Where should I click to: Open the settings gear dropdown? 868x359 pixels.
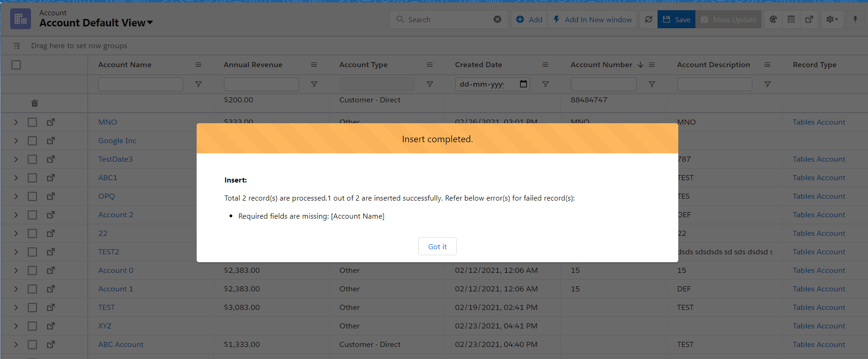coord(832,19)
